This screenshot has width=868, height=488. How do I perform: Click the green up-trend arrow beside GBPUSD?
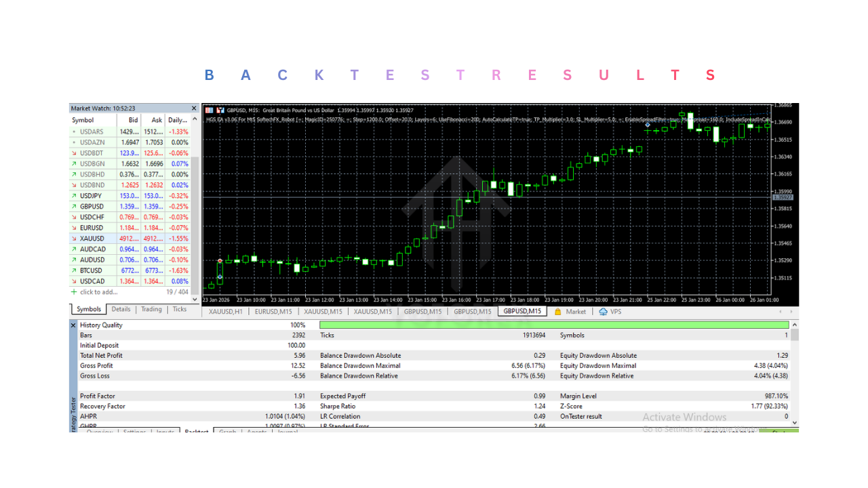(x=73, y=206)
